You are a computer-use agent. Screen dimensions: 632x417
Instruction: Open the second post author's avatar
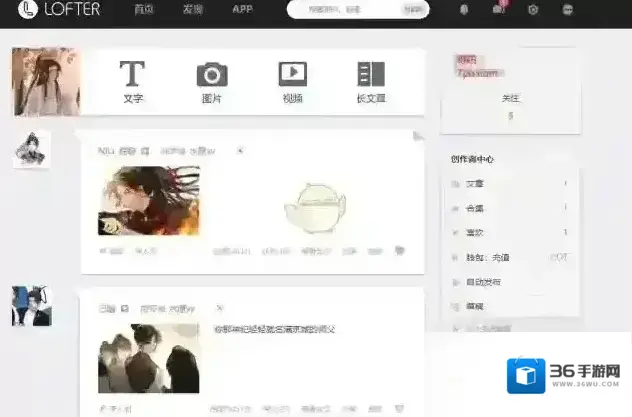(31, 305)
